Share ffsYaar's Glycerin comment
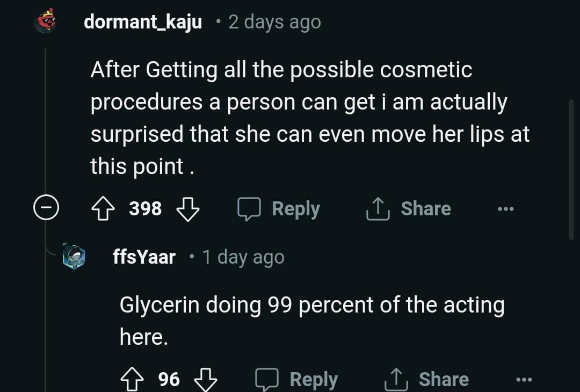 pos(426,380)
